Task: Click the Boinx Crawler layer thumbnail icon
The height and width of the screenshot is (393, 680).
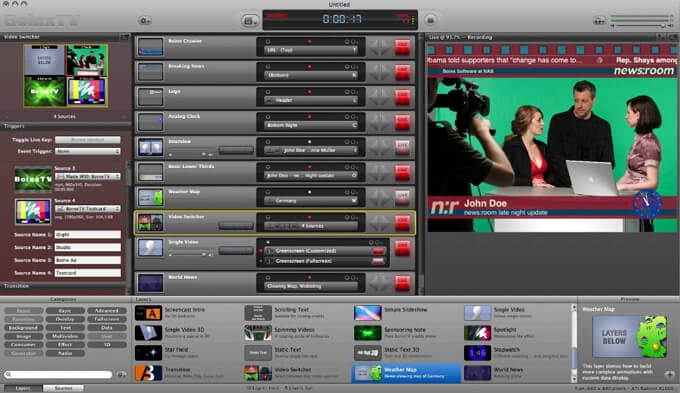Action: point(150,47)
